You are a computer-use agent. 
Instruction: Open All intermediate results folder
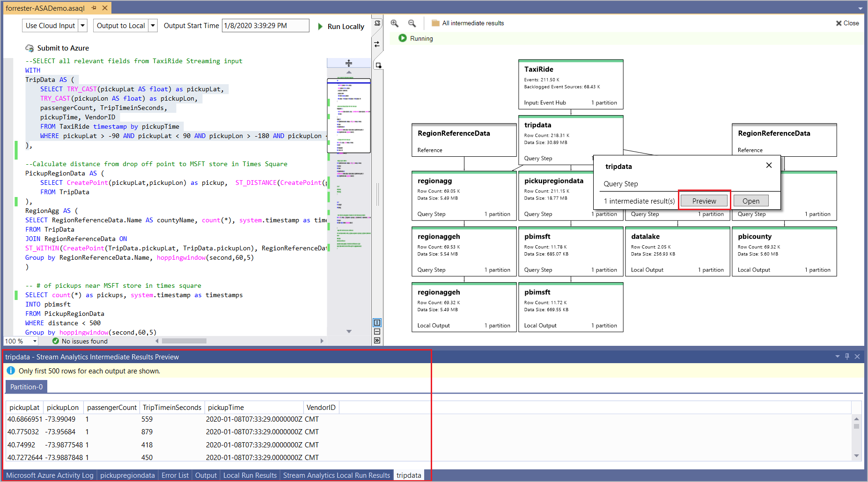pyautogui.click(x=468, y=23)
